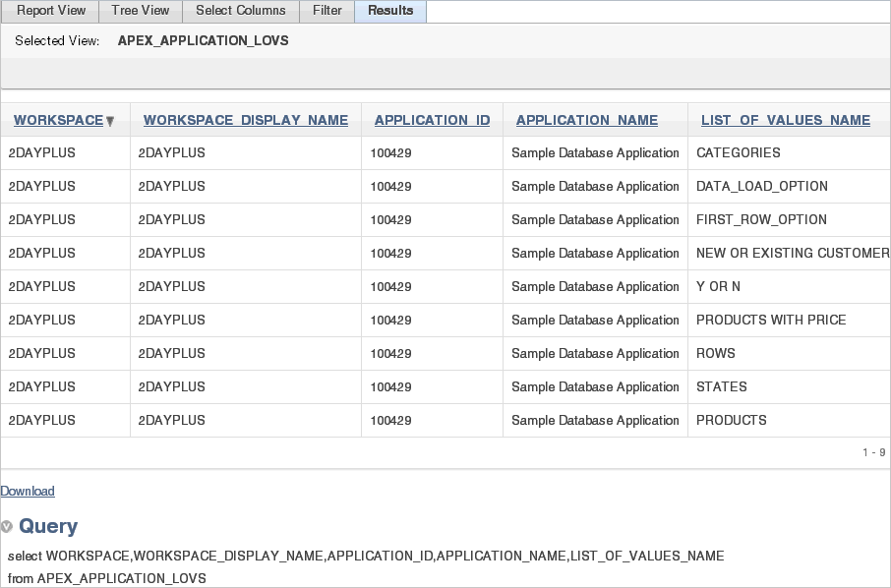Sort by APPLICATION_ID column header
891x588 pixels.
click(x=432, y=120)
